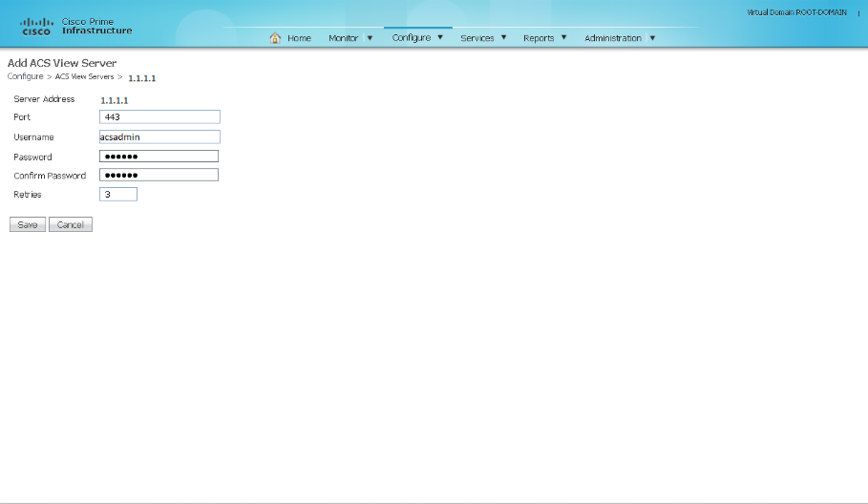Open the Home menu item

point(299,38)
